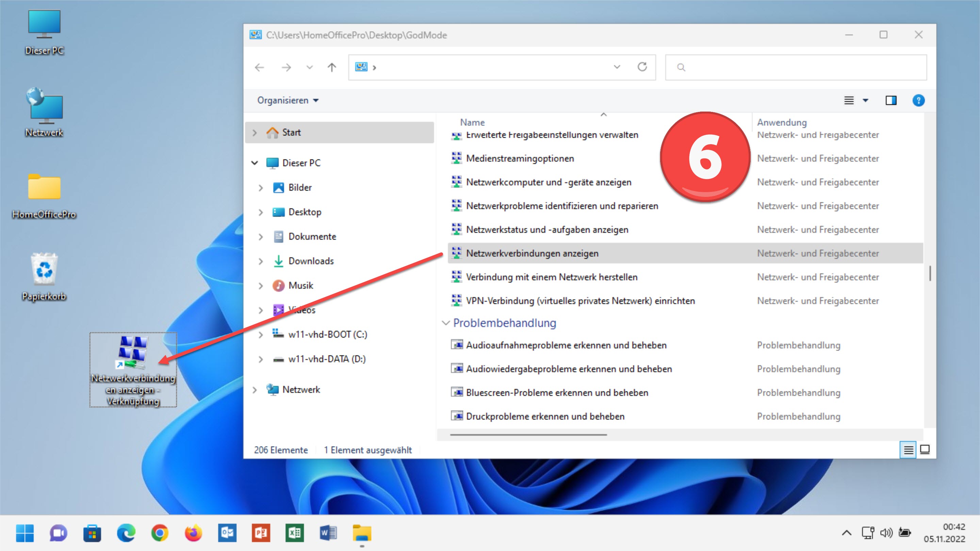Select VPN-Verbindung einrichten entry
The width and height of the screenshot is (980, 551).
click(580, 301)
